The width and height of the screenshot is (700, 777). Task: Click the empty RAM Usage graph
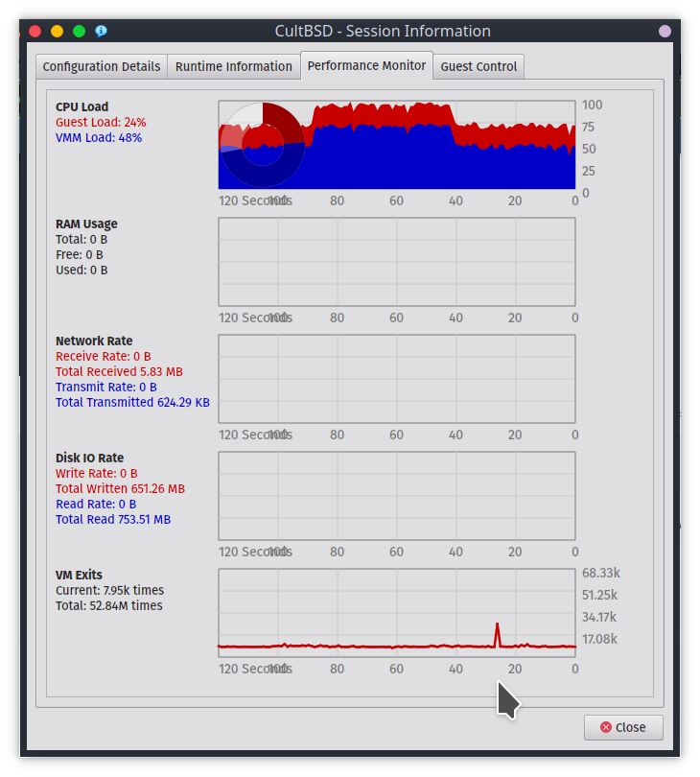pyautogui.click(x=396, y=262)
